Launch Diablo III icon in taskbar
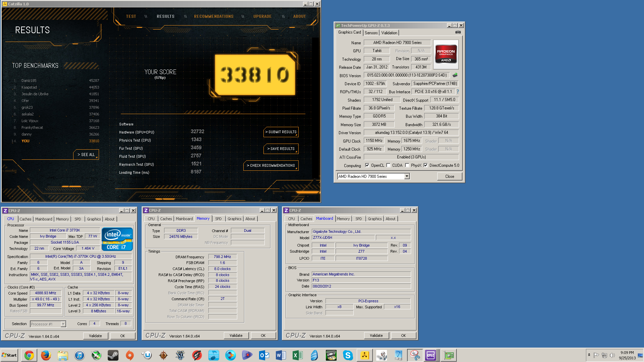This screenshot has height=362, width=644. tap(163, 355)
